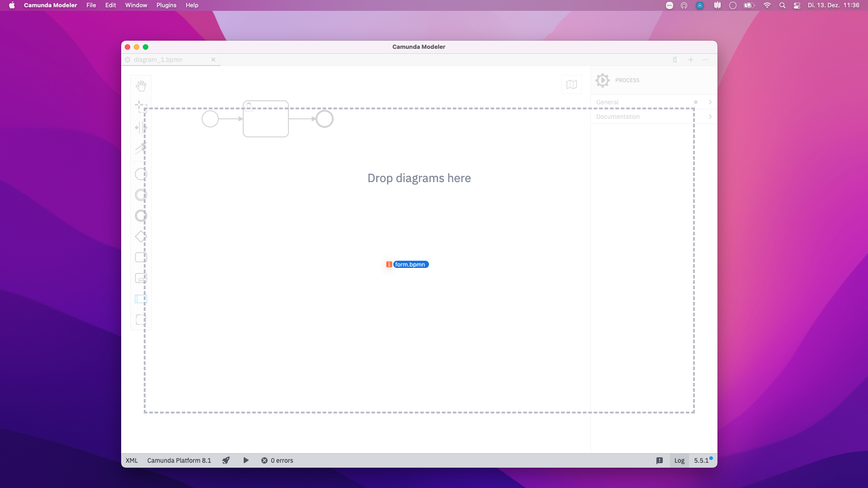Click the 5.5.1 version update badge
Viewport: 868px width, 488px height.
click(702, 460)
